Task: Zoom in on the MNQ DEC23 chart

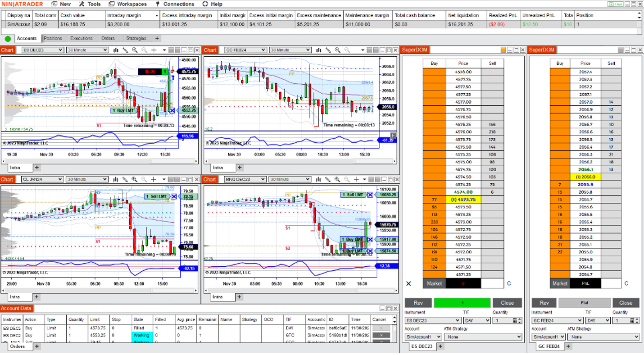Action: click(337, 179)
